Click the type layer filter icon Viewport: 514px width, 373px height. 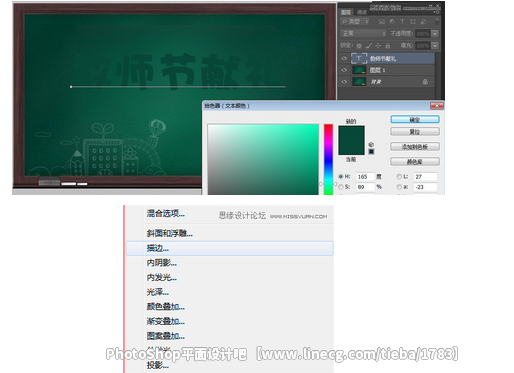pos(402,22)
